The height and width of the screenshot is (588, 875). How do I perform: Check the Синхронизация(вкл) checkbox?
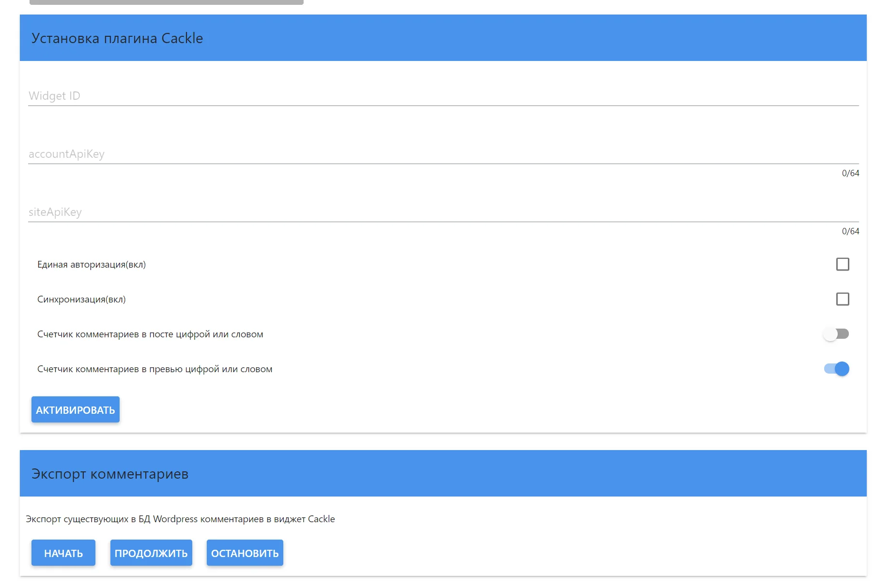click(843, 299)
